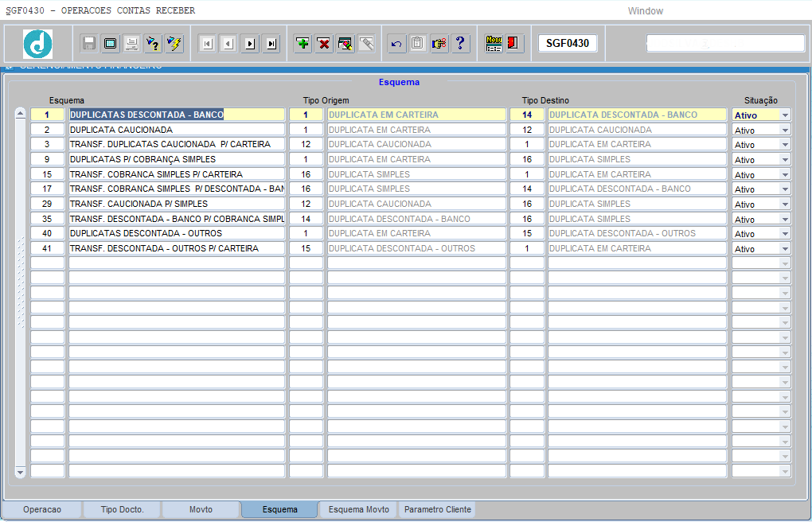Screen dimensions: 812x522
Task: Select the 'DUPLICATAS DESCONTADA - BANCO' schema name field
Action: 177,115
